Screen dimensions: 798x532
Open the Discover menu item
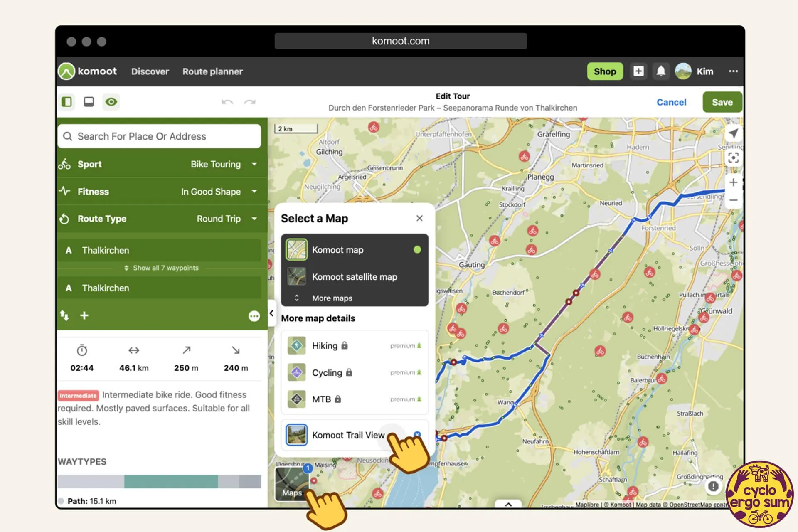150,71
